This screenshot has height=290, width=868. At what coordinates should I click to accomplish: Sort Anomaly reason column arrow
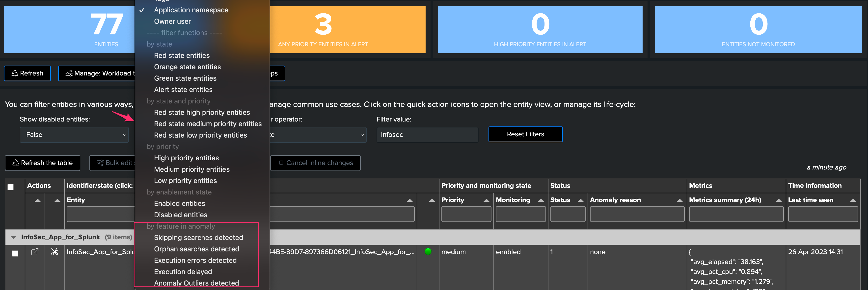tap(680, 200)
